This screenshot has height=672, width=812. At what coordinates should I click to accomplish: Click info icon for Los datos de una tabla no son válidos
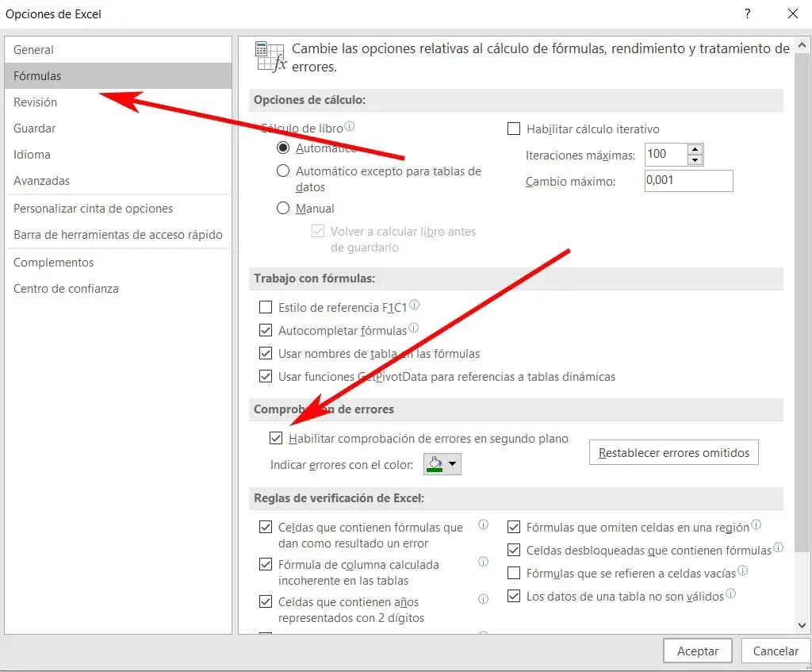coord(730,593)
